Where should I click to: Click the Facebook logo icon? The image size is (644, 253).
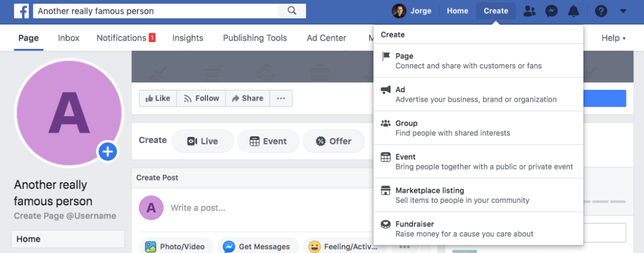21,11
